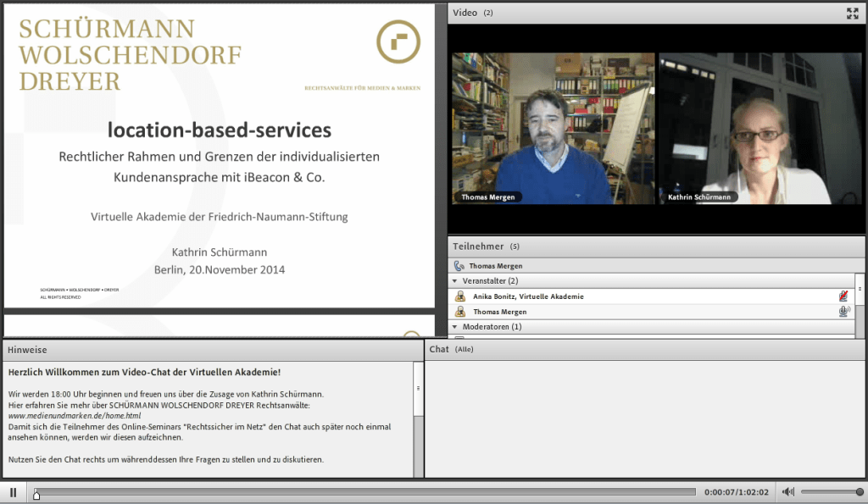The width and height of the screenshot is (868, 504).
Task: Click the fullscreen icon in the Video panel
Action: [x=852, y=13]
